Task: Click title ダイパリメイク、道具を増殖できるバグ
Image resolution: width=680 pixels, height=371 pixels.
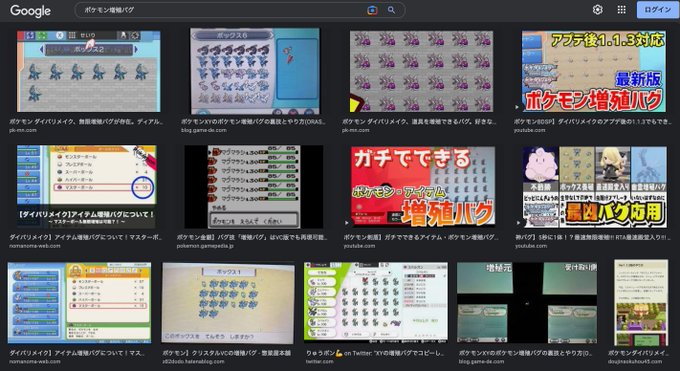Action: pos(419,122)
